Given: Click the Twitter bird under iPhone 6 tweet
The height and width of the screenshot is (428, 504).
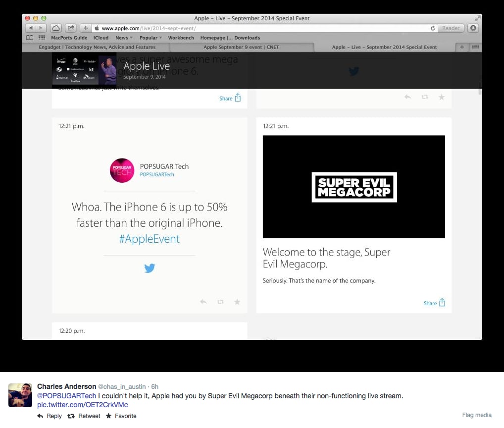Looking at the screenshot, I should click(150, 268).
